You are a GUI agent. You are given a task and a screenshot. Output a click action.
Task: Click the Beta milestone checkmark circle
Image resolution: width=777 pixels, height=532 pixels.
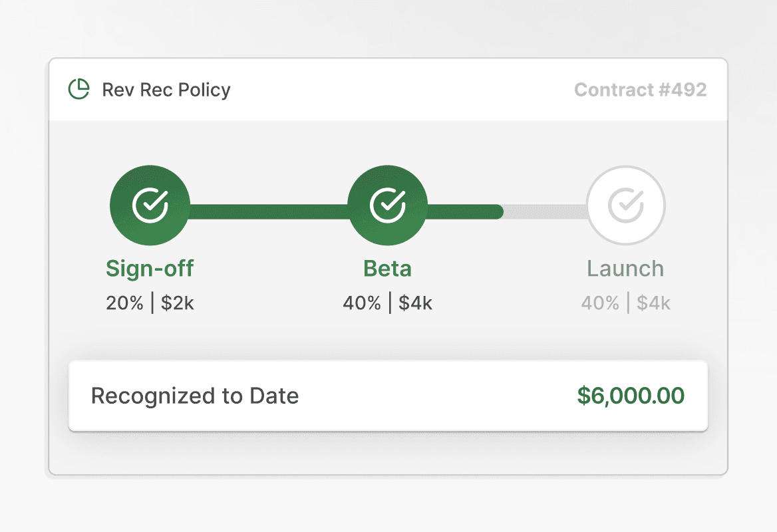pyautogui.click(x=388, y=205)
